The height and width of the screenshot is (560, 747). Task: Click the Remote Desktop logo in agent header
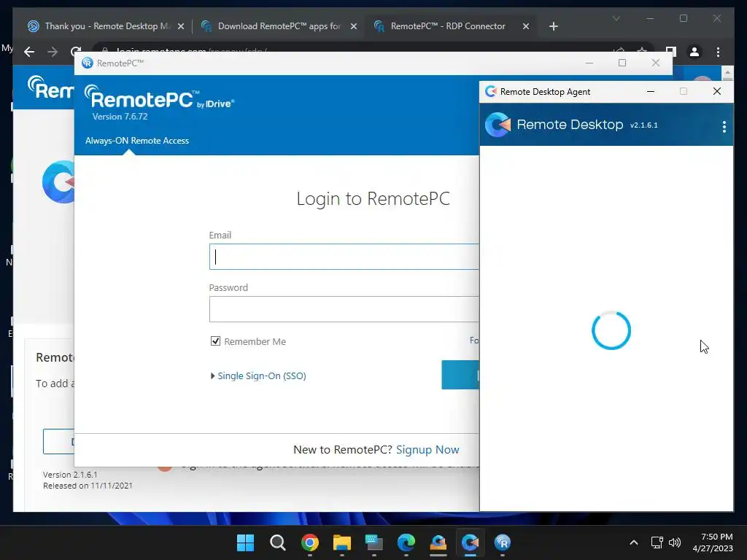(x=498, y=125)
